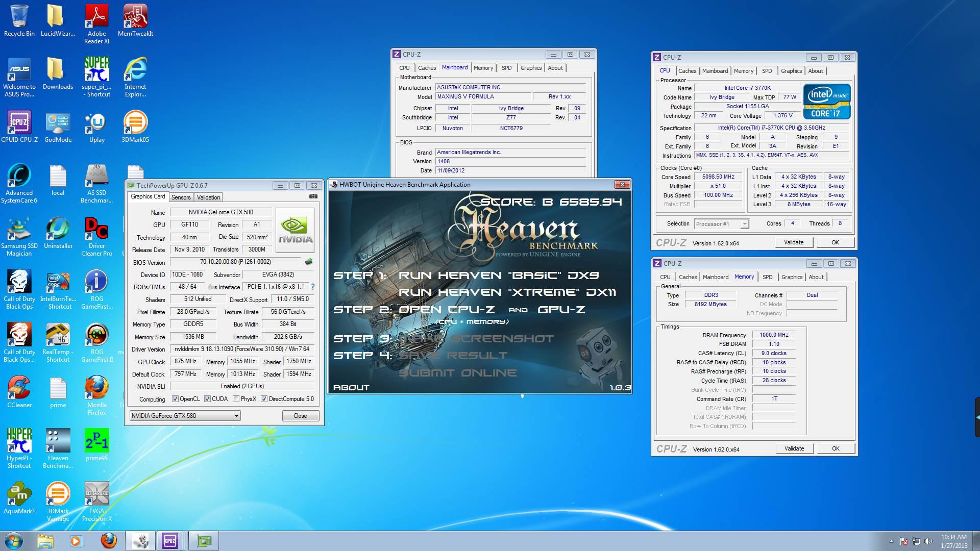Open the GodMode desktop icon
Image resolution: width=980 pixels, height=551 pixels.
coord(58,127)
